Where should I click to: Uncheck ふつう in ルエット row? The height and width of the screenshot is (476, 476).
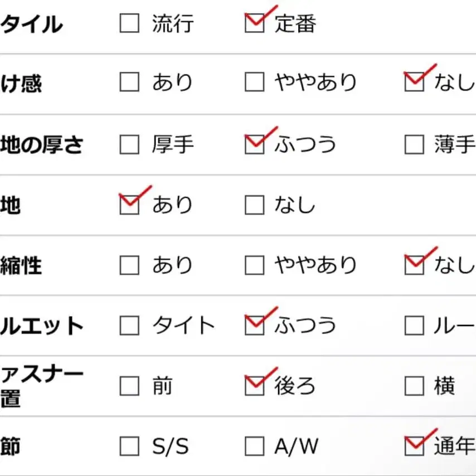pyautogui.click(x=254, y=326)
